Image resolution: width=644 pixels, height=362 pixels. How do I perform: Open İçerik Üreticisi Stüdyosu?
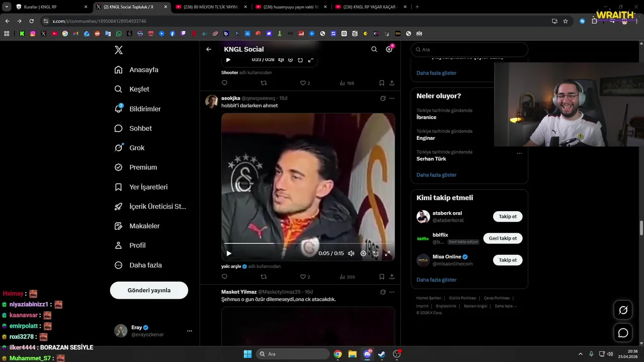coord(150,207)
